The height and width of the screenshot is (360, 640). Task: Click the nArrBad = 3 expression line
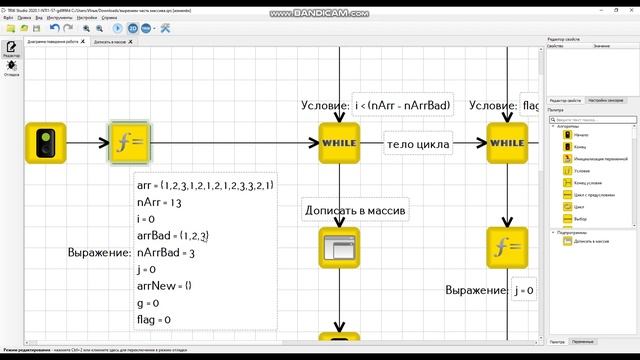166,253
